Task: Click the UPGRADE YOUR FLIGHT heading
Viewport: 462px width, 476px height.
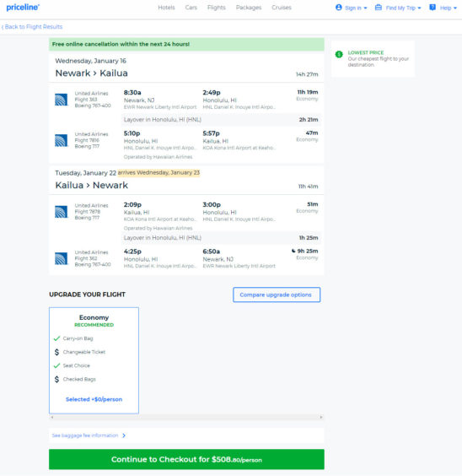Action: pos(88,295)
